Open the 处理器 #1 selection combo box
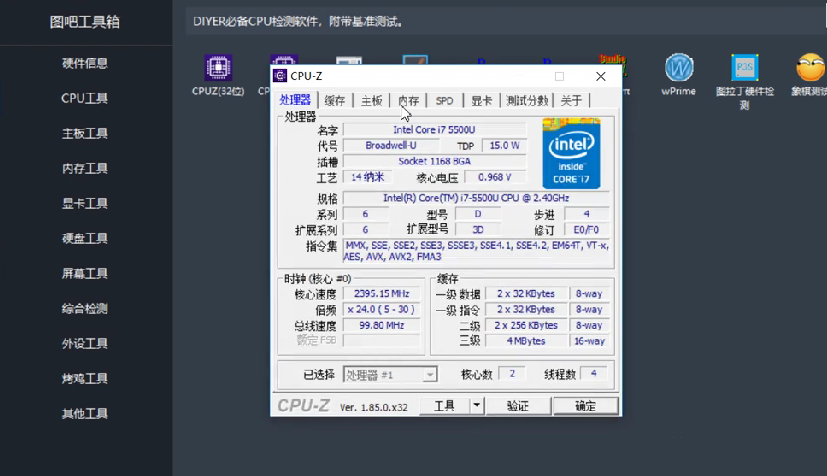Image resolution: width=827 pixels, height=476 pixels. (x=390, y=374)
